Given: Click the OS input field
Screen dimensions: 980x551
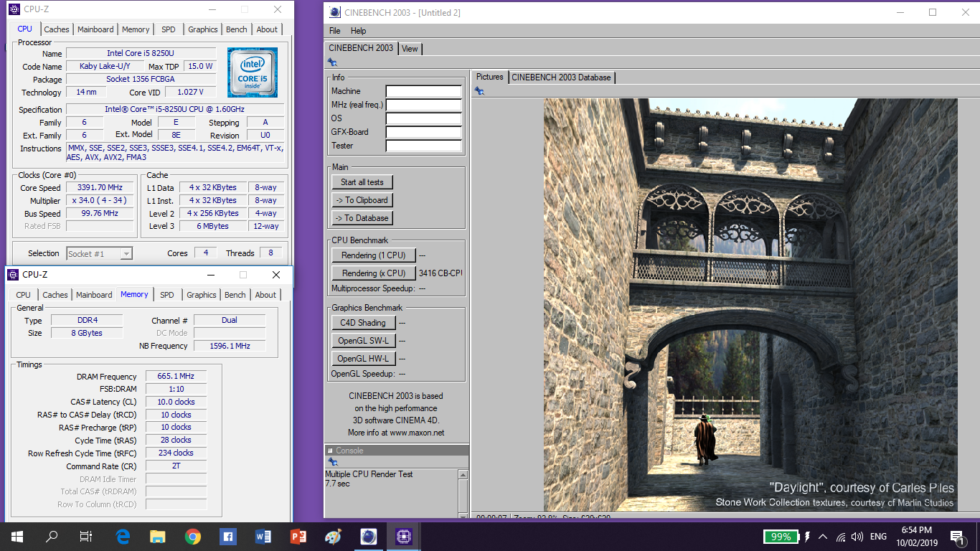Looking at the screenshot, I should 424,118.
